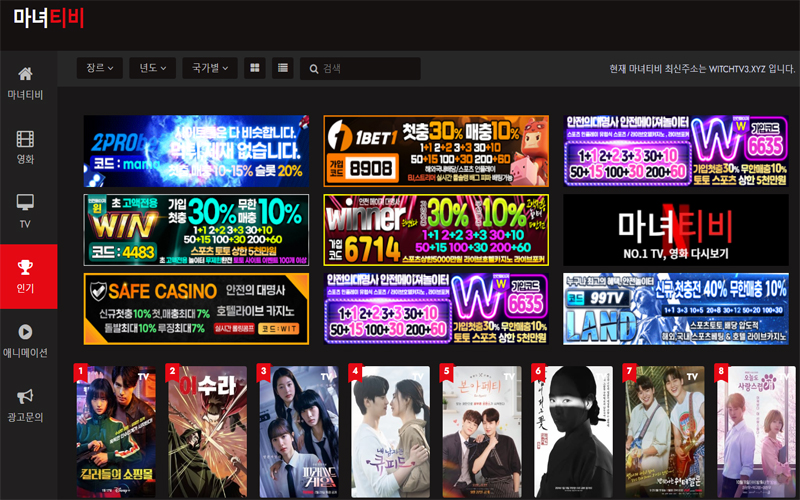Open the 2PRO code mama banner

click(196, 151)
